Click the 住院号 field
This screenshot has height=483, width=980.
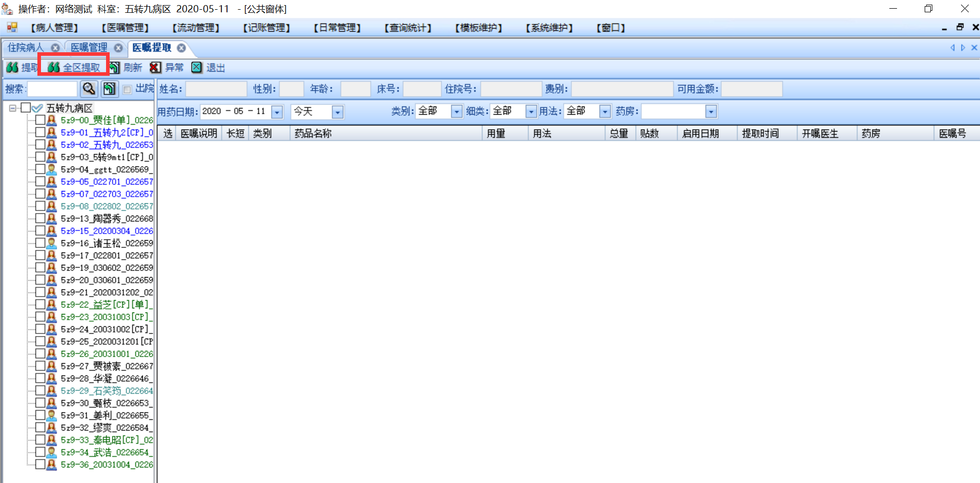pos(511,89)
